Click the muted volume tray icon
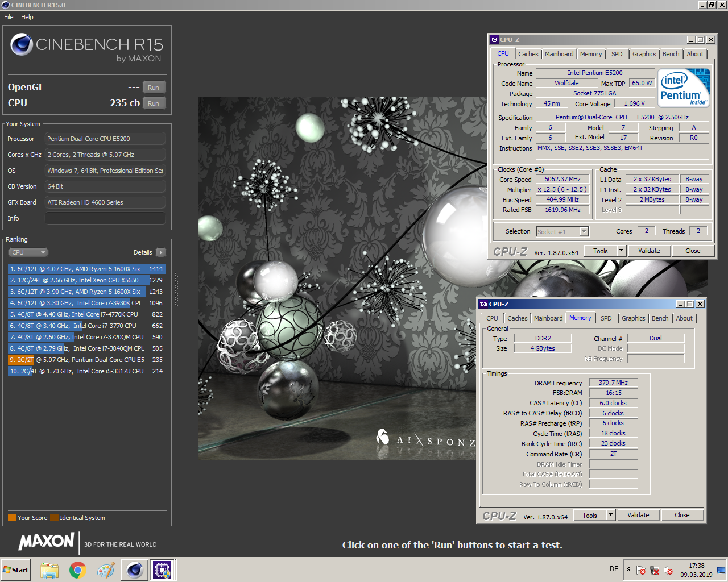This screenshot has height=582, width=728. tap(668, 570)
